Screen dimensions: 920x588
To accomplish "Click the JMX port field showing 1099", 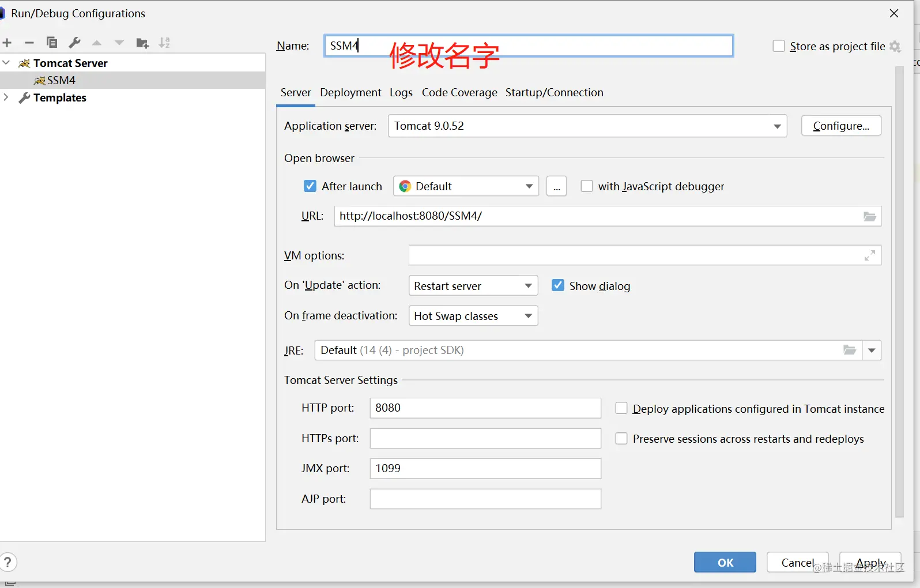I will click(x=485, y=469).
